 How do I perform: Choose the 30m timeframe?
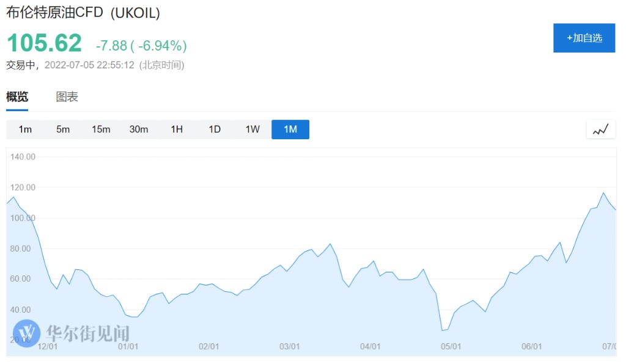coord(139,129)
